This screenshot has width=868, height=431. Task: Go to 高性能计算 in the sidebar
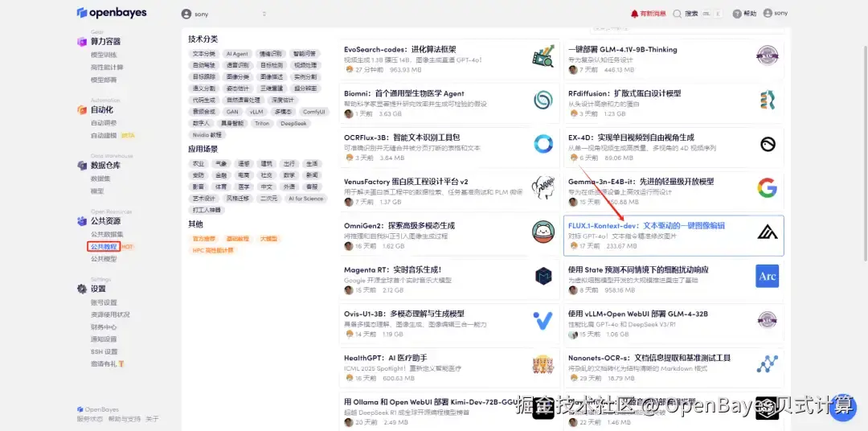coord(107,67)
